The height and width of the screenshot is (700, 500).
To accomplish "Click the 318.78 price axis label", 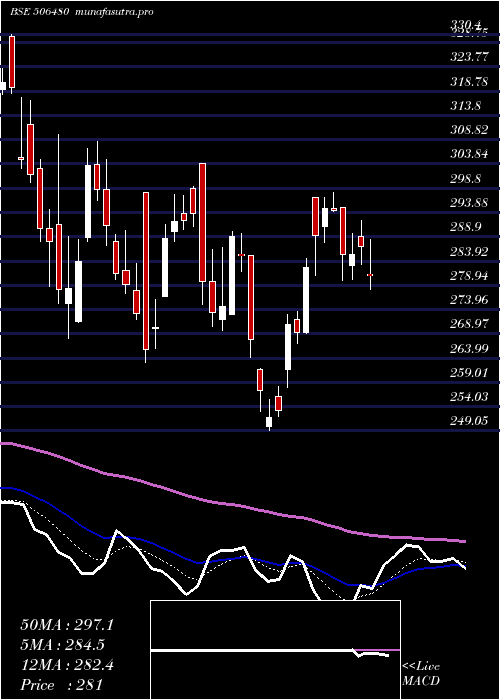I will pyautogui.click(x=468, y=82).
